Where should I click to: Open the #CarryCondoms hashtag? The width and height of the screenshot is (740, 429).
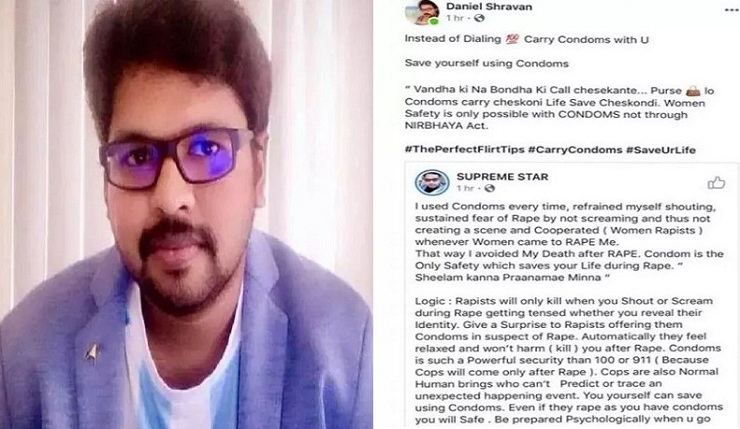click(x=575, y=150)
